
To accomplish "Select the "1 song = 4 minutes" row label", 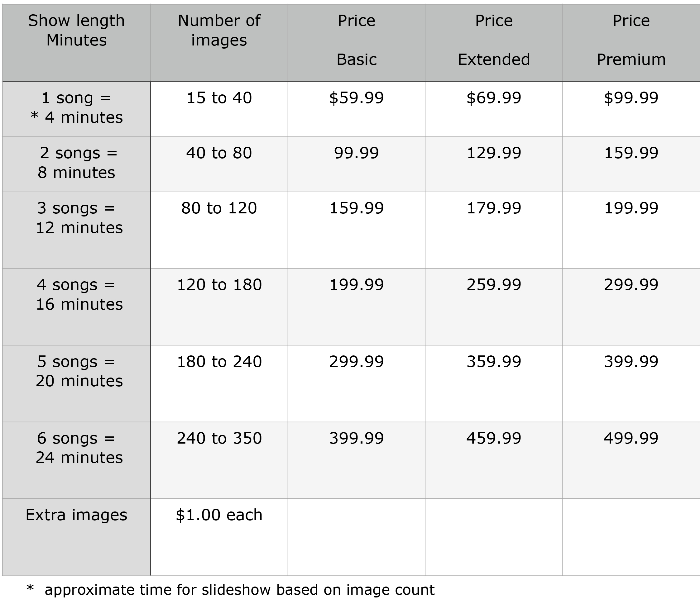I will click(76, 108).
